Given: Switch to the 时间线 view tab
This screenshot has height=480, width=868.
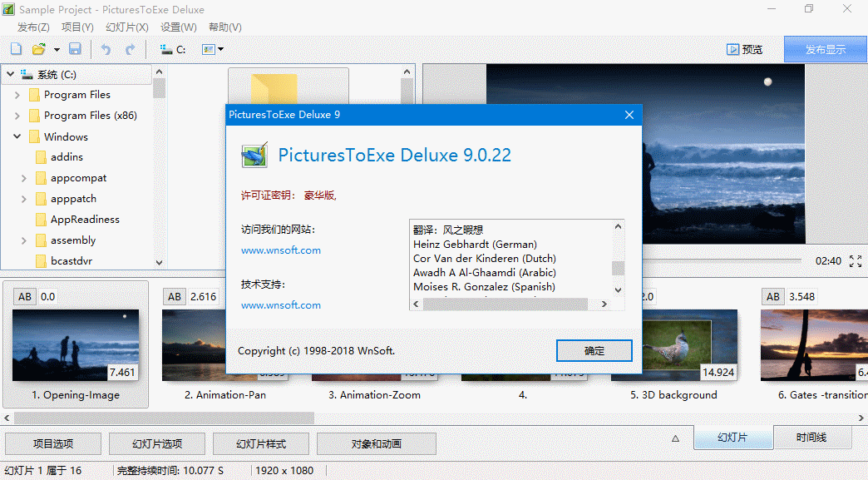Looking at the screenshot, I should pyautogui.click(x=811, y=438).
